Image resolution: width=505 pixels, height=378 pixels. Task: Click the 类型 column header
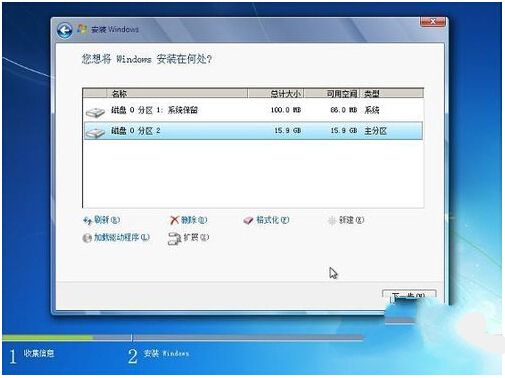pyautogui.click(x=392, y=94)
